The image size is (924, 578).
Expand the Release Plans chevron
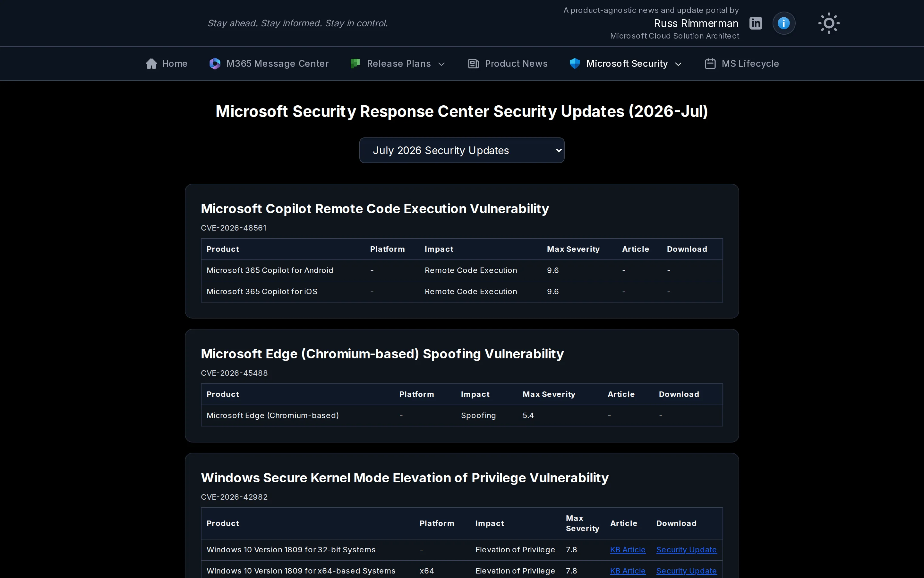point(442,64)
